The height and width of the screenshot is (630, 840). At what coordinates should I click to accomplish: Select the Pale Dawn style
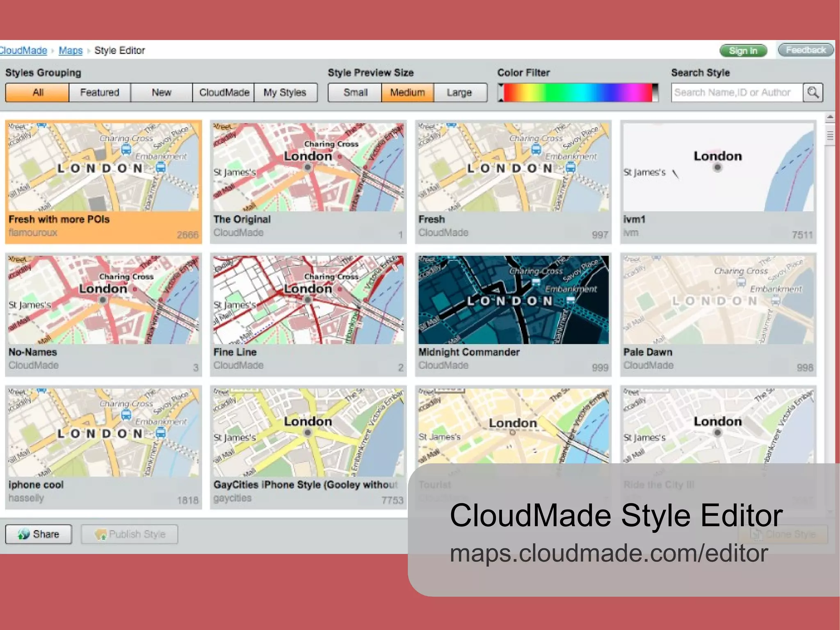(718, 314)
